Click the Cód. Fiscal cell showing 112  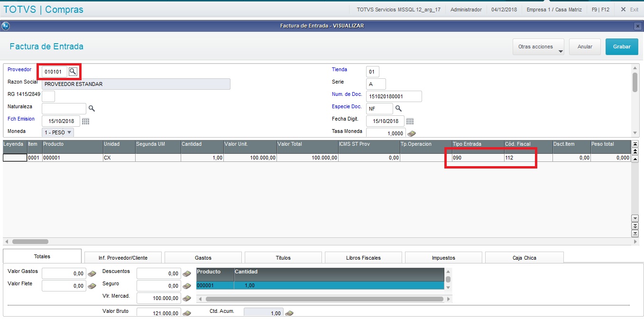pos(528,158)
